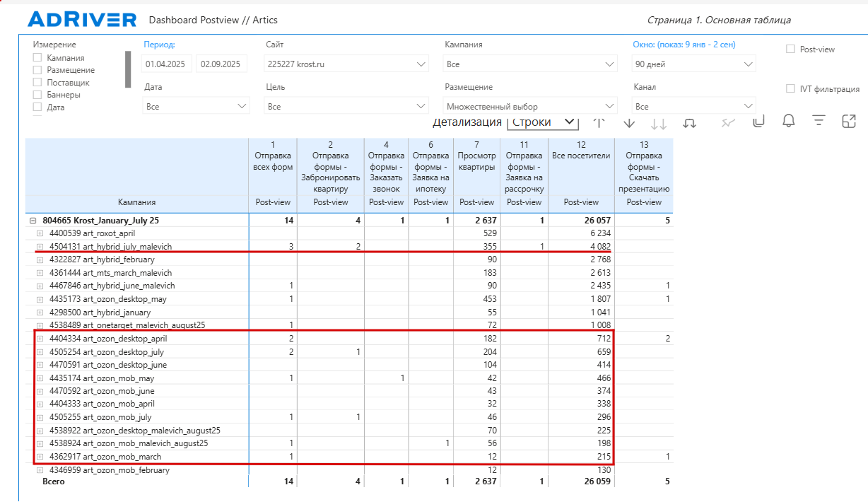Screen dimensions: 868x502
Task: Collapse the 804665 Krost_January_July 25 row
Action: tap(33, 221)
